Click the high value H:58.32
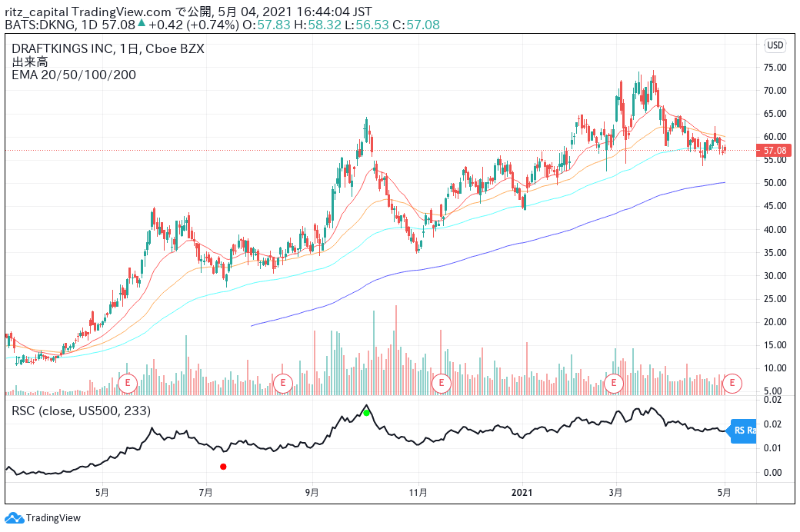 (x=318, y=25)
